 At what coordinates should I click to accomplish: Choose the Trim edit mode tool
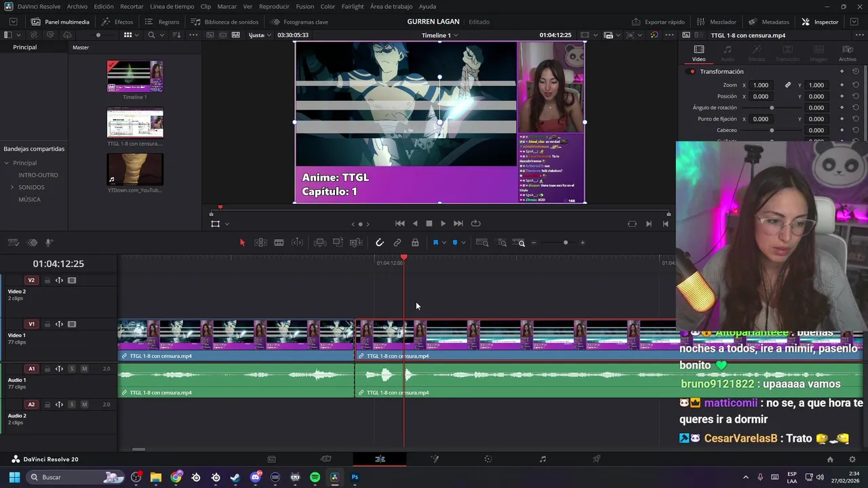(260, 243)
